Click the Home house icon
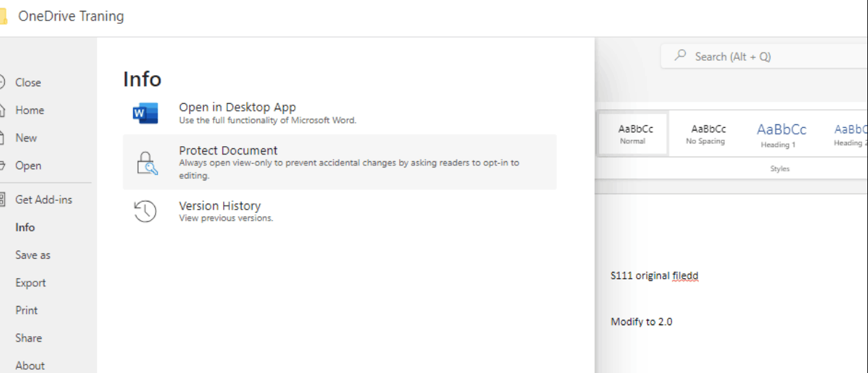868x373 pixels. 2,110
